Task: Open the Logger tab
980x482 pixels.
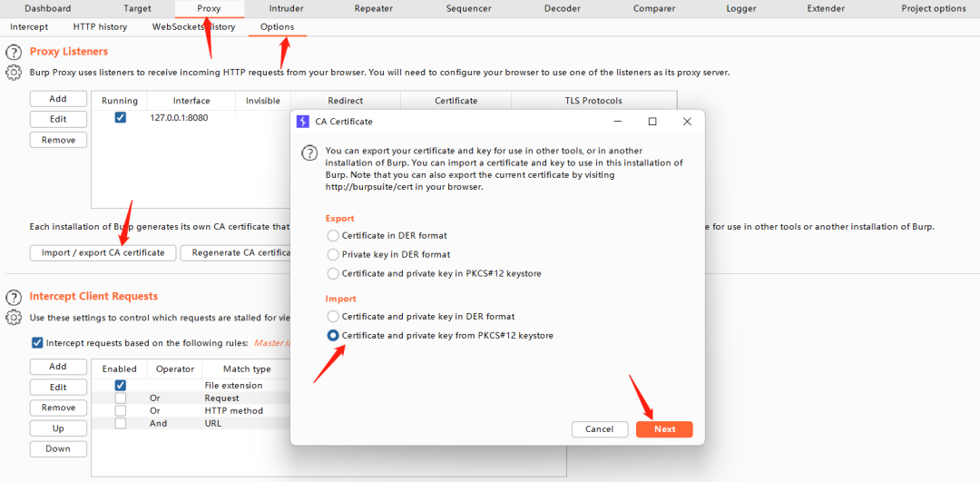Action: pos(741,9)
